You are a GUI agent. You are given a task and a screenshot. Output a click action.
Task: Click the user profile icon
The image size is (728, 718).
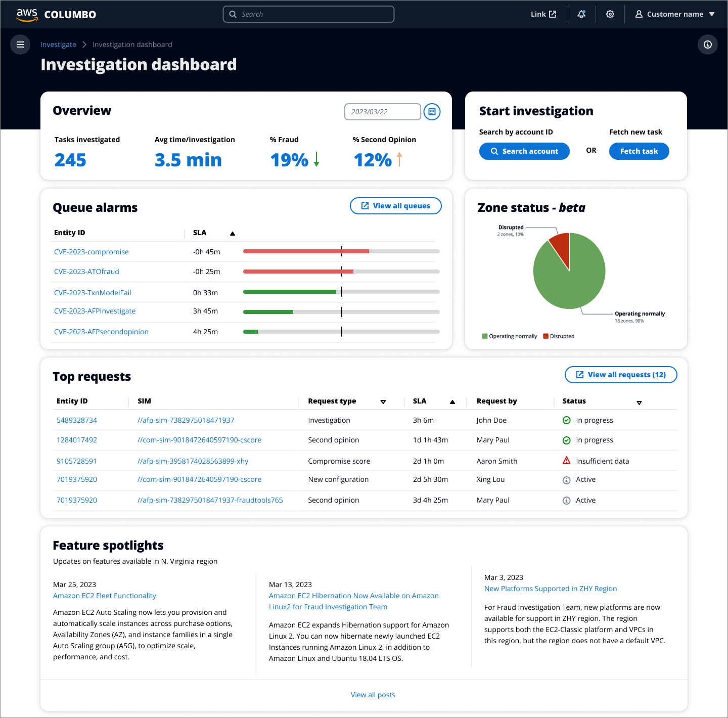coord(639,14)
